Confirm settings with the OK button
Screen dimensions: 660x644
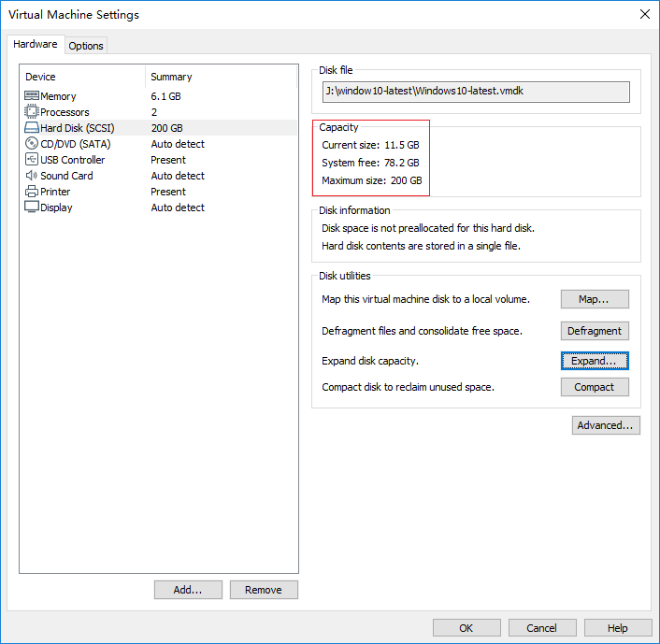pos(466,628)
